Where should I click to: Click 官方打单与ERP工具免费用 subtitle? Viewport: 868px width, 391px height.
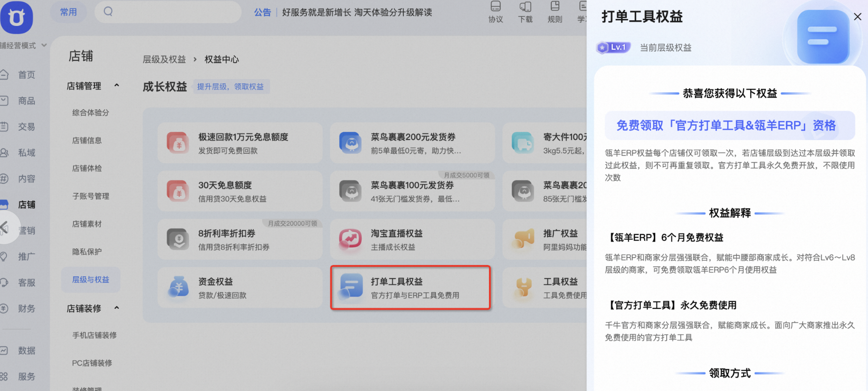point(415,295)
